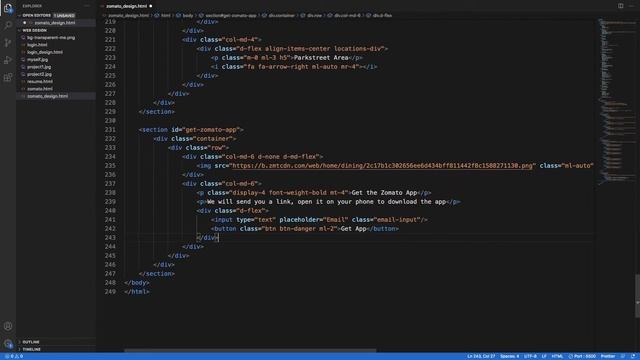Click div.d-flex breadcrumb item
The image size is (640, 360).
[382, 16]
